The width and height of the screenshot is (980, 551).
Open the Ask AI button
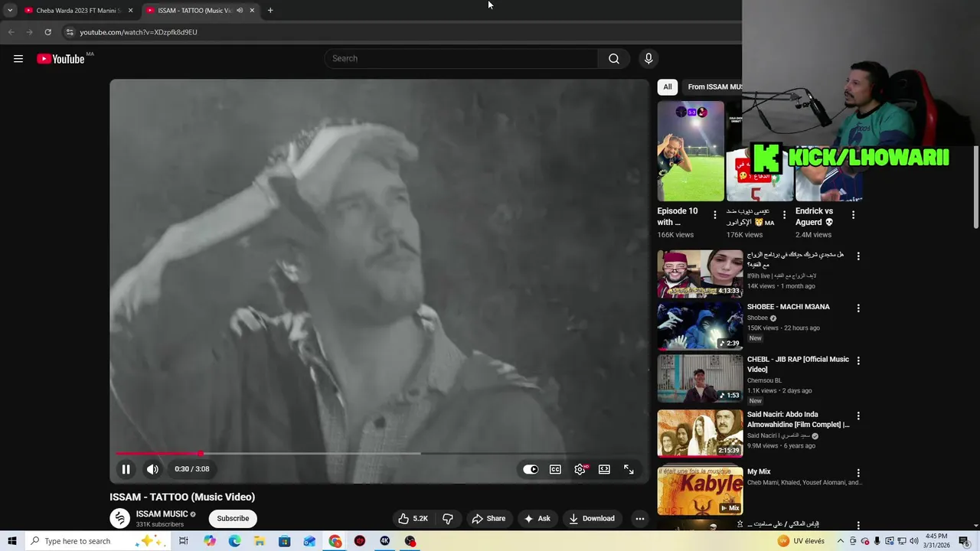(x=537, y=518)
